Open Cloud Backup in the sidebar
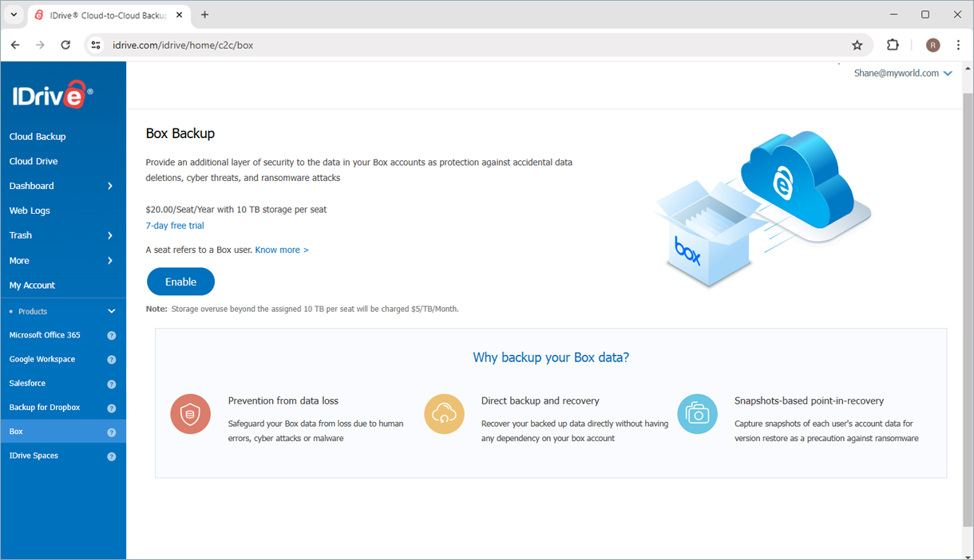 pos(38,136)
